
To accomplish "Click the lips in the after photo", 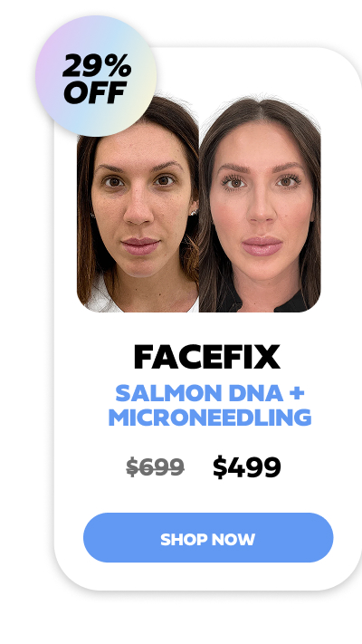I will 262,246.
